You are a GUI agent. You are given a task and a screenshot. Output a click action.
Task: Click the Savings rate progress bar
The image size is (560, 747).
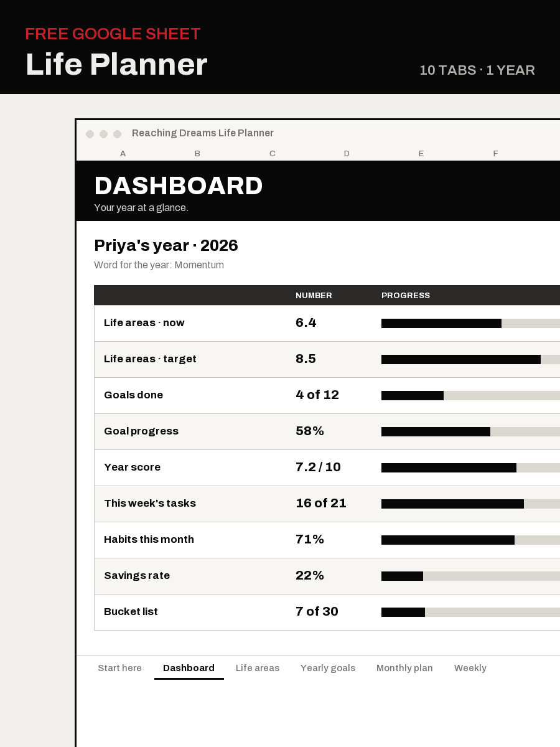pos(470,576)
